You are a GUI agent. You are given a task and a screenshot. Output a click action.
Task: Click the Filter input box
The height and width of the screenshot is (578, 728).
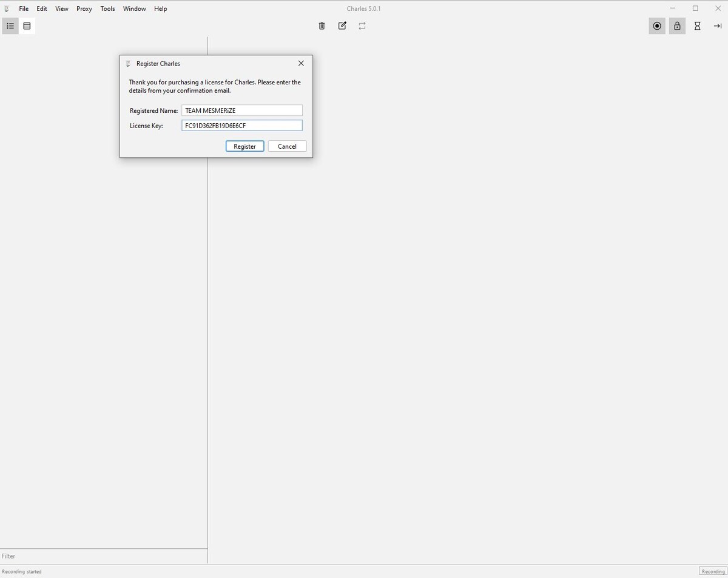click(x=104, y=556)
